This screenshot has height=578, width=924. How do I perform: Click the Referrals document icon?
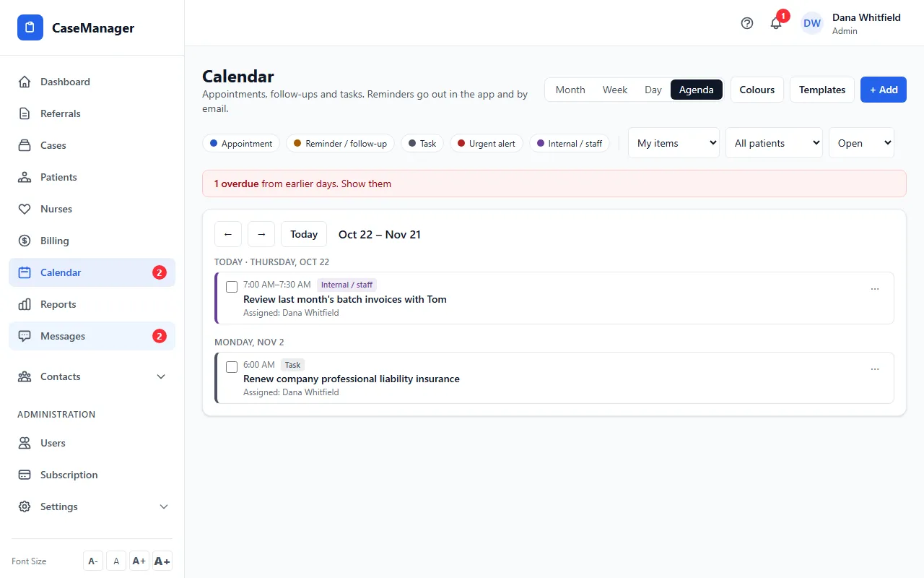tap(25, 113)
